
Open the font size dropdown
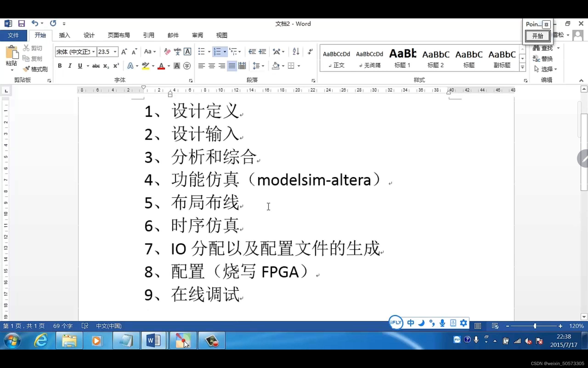(115, 52)
